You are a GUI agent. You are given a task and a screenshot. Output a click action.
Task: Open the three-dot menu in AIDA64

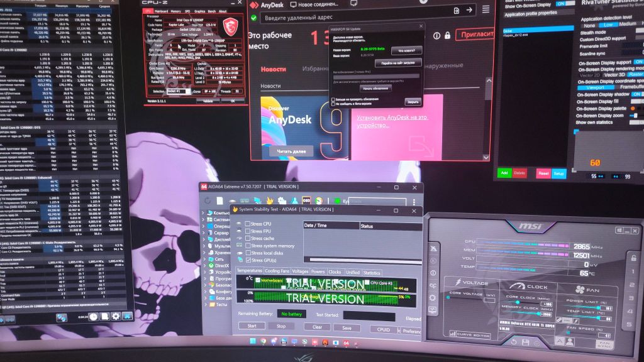[414, 202]
